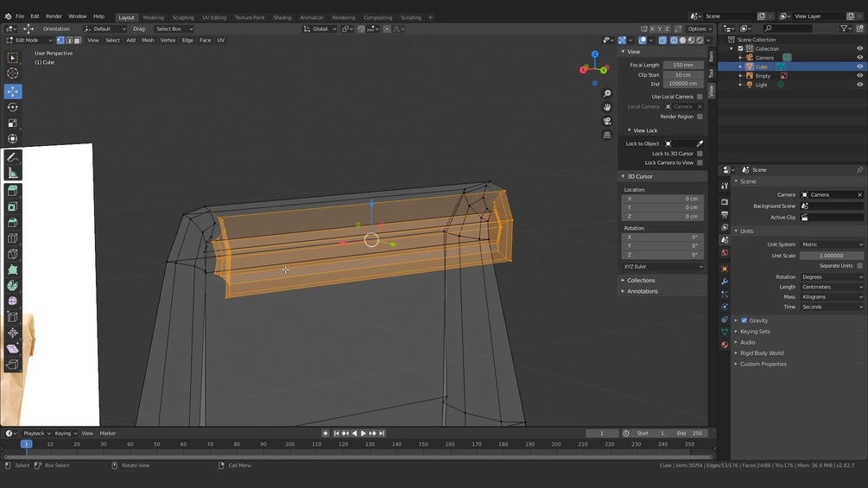The width and height of the screenshot is (868, 488).
Task: Click the timeline End 250 frame field
Action: 689,434
